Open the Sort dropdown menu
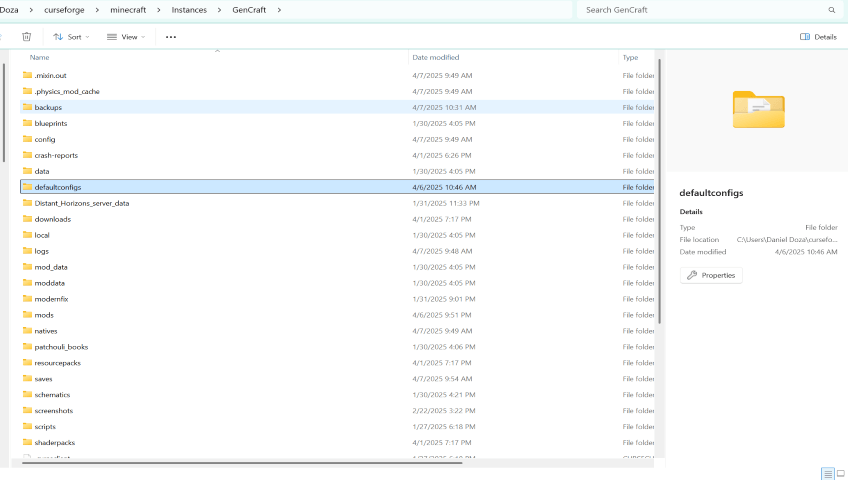This screenshot has width=848, height=480. click(71, 37)
